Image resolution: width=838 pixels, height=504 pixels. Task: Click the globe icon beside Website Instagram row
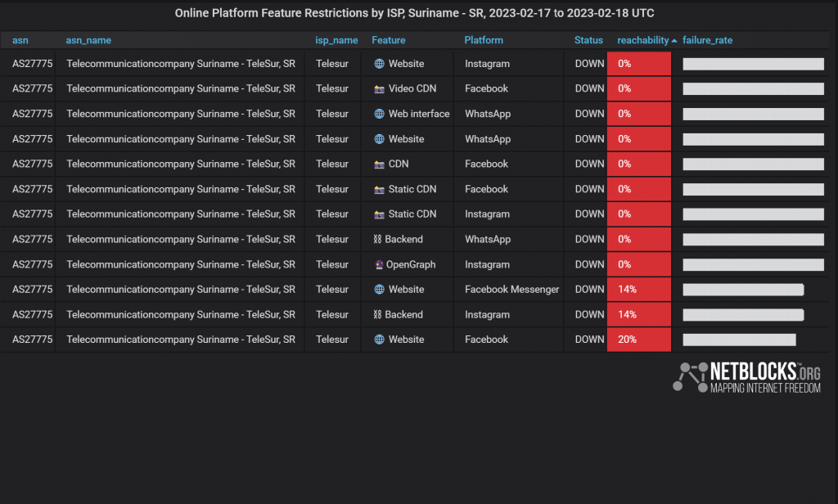(x=379, y=64)
